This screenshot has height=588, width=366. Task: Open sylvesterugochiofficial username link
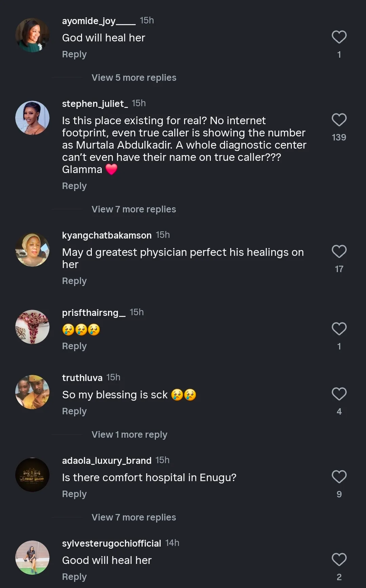[111, 543]
